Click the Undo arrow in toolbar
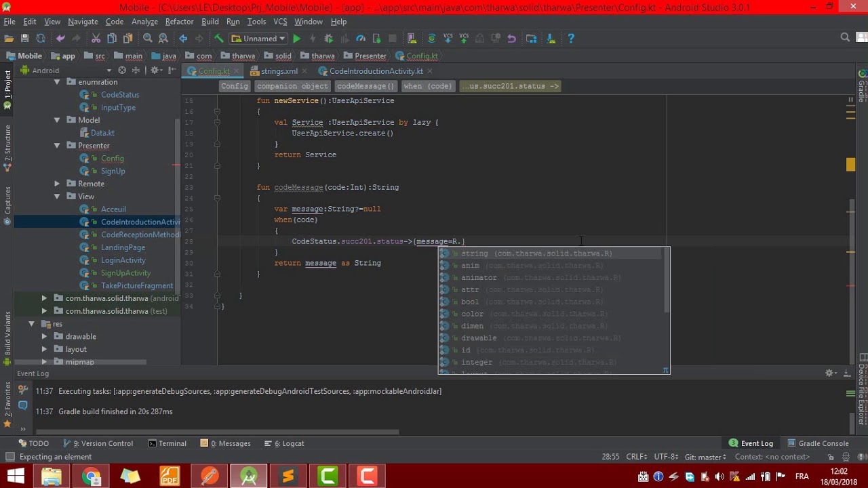This screenshot has width=868, height=488. [60, 39]
